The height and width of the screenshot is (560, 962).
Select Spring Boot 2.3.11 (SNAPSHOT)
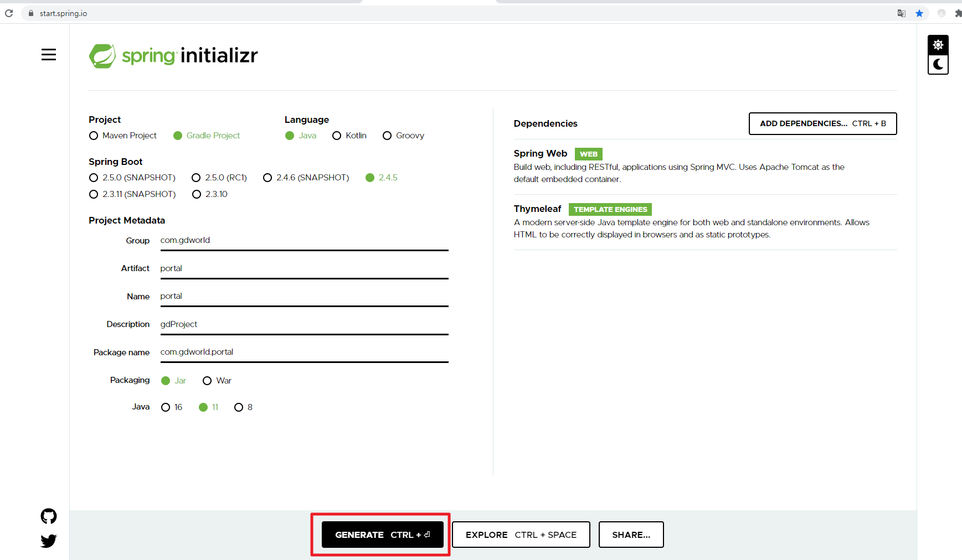point(132,194)
